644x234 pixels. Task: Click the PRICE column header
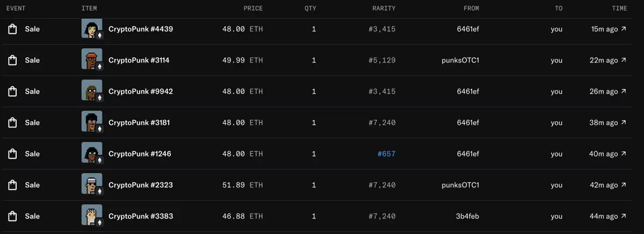[x=253, y=8]
